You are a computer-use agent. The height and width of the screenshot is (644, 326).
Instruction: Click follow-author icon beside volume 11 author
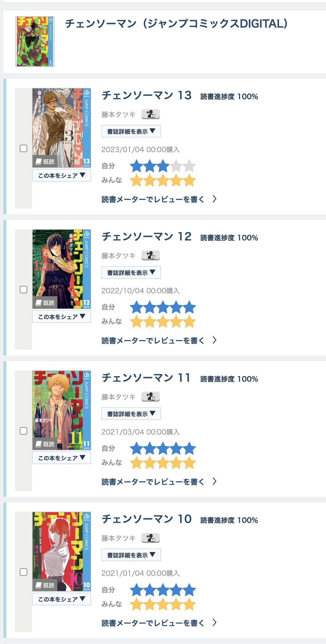coord(150,397)
